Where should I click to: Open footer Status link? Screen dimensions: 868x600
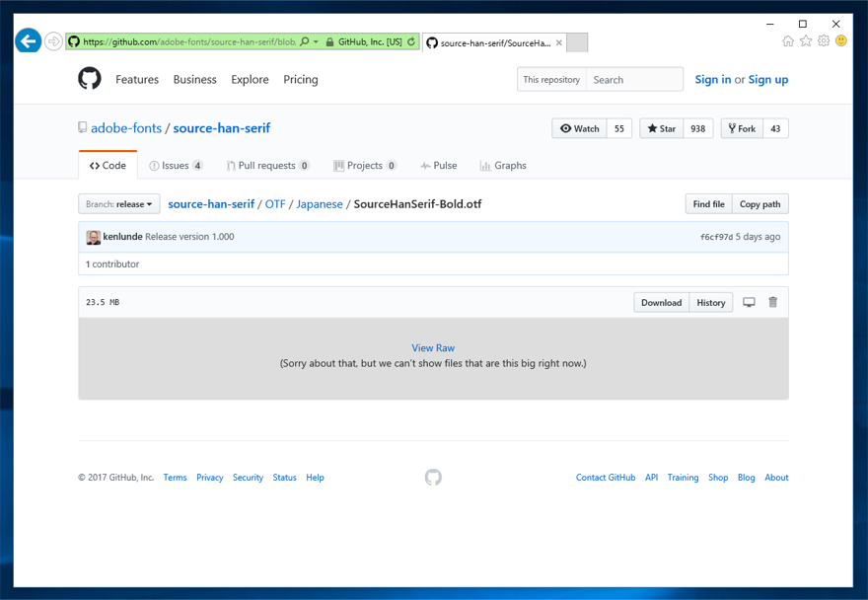coord(284,477)
